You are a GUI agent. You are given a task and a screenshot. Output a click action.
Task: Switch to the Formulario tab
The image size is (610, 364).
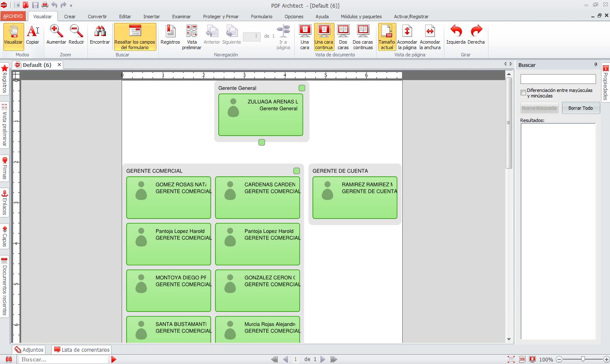[262, 17]
